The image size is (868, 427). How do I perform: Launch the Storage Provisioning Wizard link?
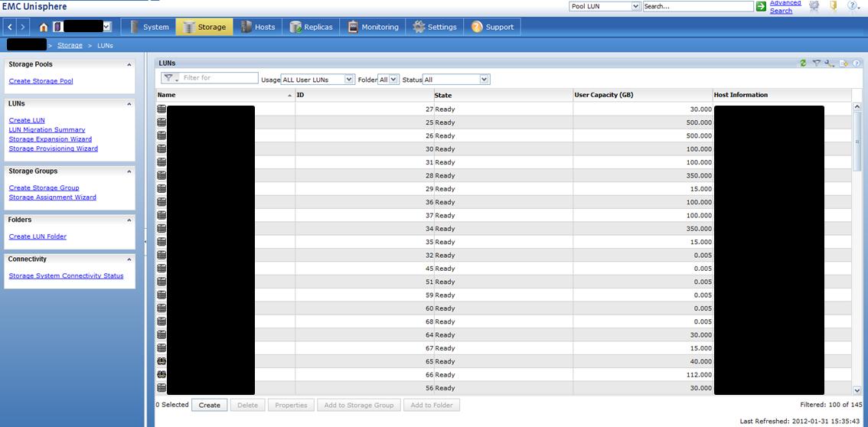click(x=53, y=148)
